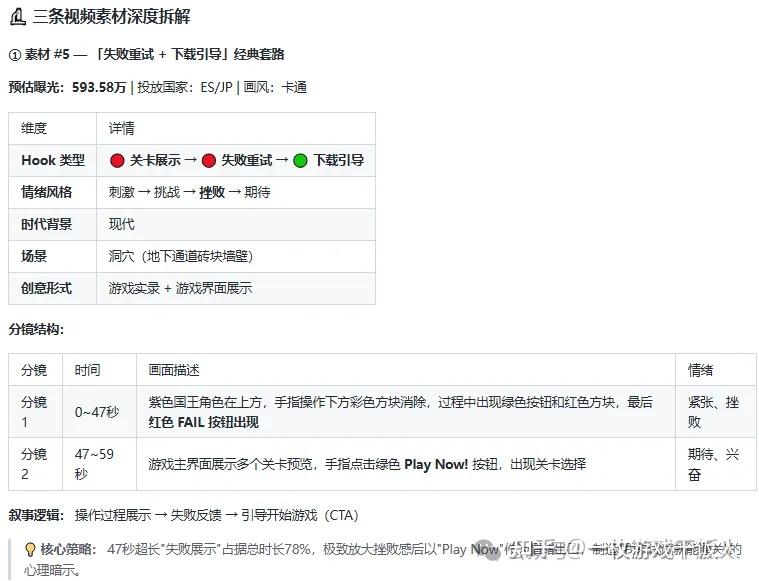Click the 创意形式 row label

click(x=46, y=288)
